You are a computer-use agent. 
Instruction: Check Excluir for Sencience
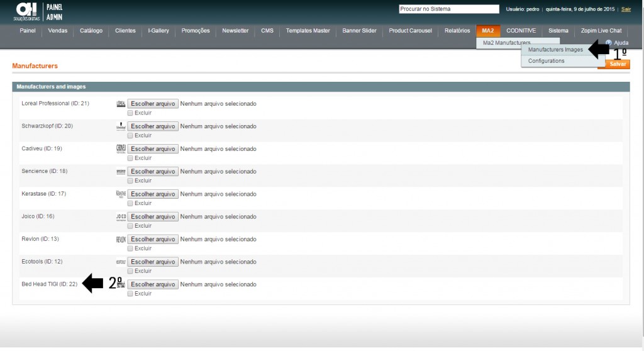click(x=130, y=181)
